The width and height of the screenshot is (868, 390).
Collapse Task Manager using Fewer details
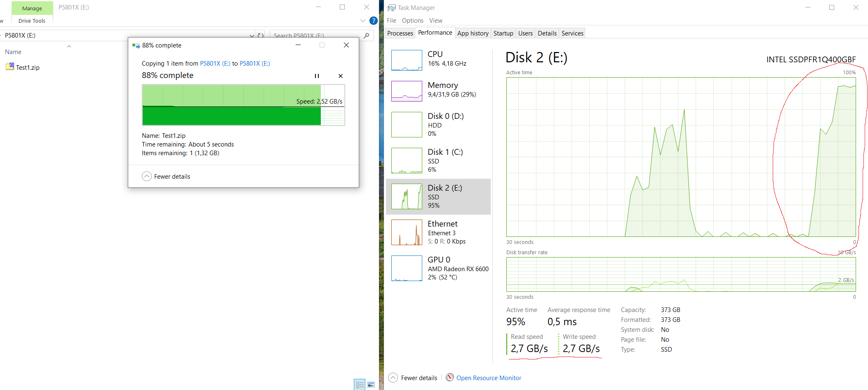click(x=413, y=378)
